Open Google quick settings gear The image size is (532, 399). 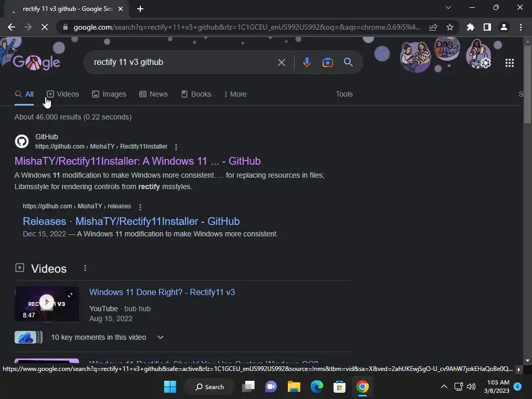pyautogui.click(x=486, y=63)
